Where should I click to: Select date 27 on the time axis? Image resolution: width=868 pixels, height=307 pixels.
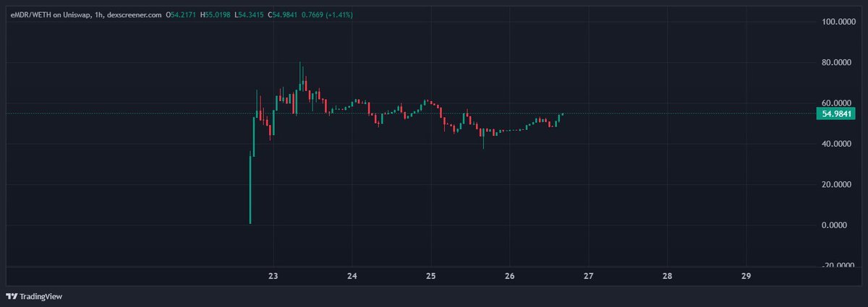tap(588, 276)
